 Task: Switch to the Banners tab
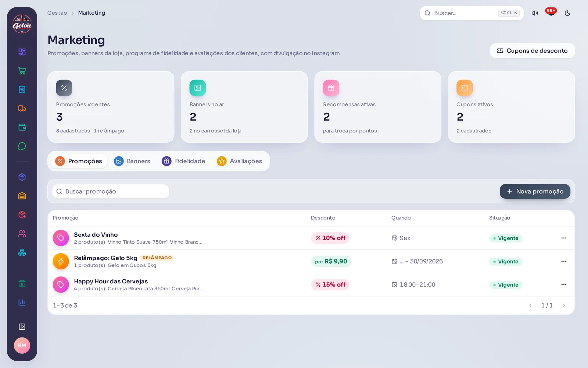[x=132, y=161]
